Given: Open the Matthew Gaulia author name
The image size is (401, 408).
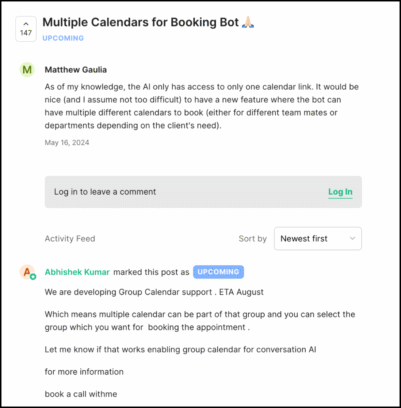Looking at the screenshot, I should tap(76, 70).
